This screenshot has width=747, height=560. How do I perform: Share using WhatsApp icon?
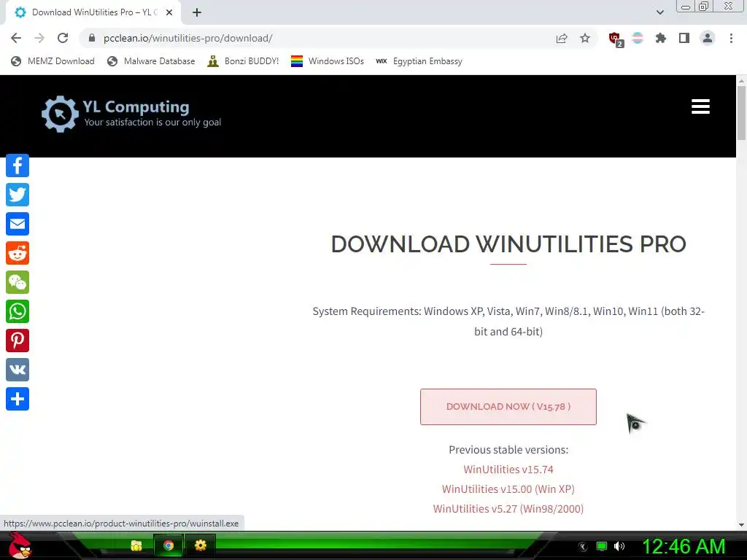click(x=18, y=311)
